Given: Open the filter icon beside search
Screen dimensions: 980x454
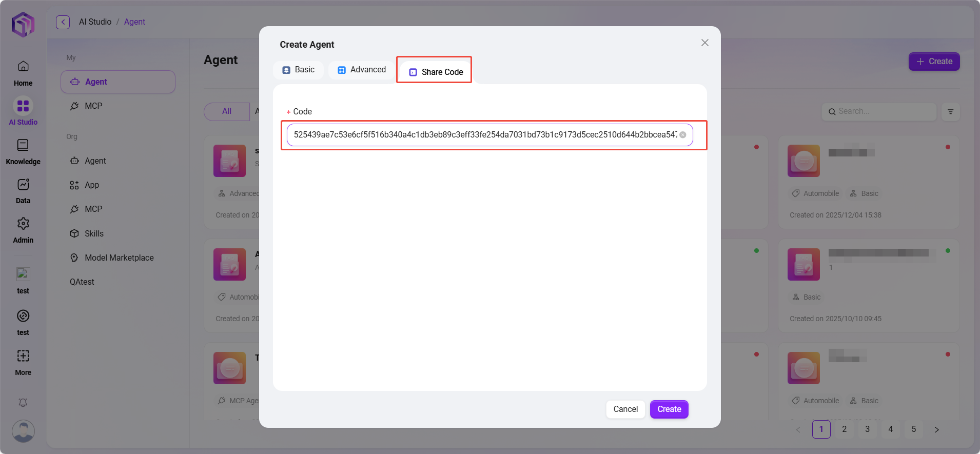Looking at the screenshot, I should click(950, 112).
